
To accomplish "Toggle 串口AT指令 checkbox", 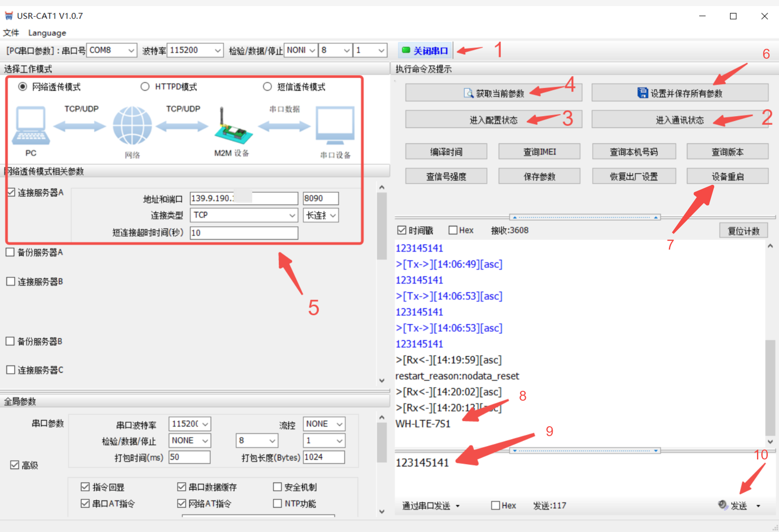I will [85, 503].
